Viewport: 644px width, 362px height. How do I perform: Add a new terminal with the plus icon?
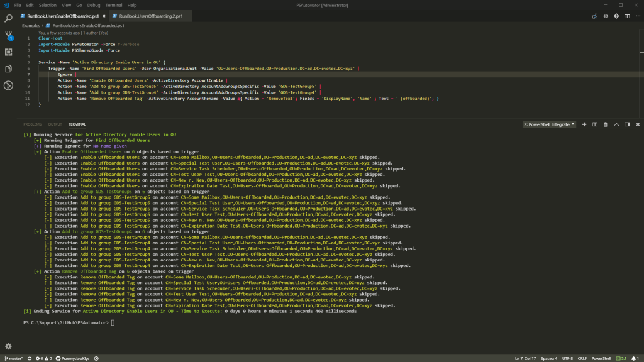coord(584,124)
